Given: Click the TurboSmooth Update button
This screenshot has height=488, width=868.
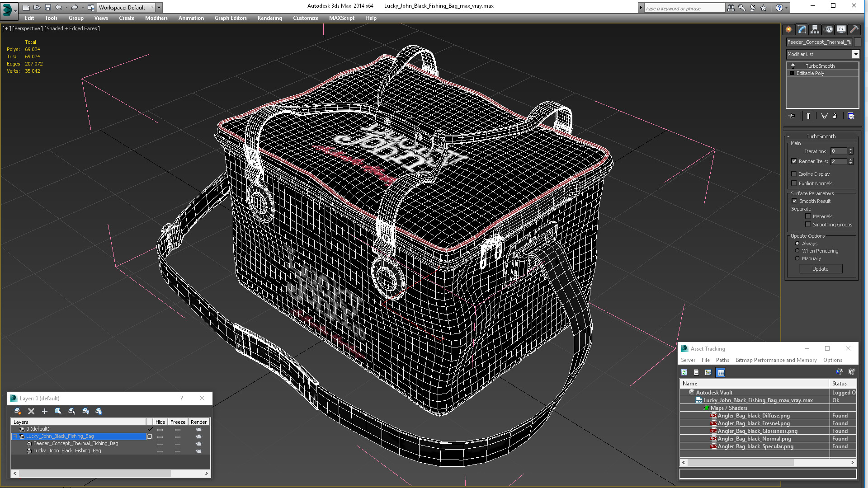Looking at the screenshot, I should coord(821,269).
